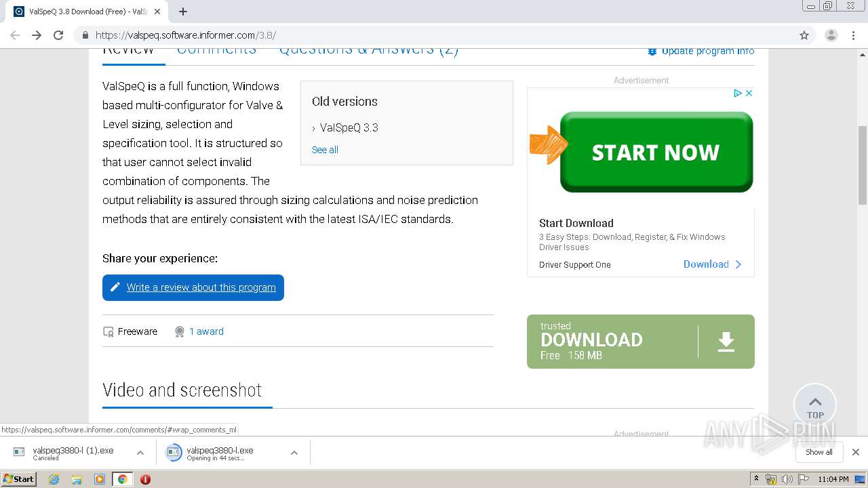Expand options for valspeq3880-l.exe download
This screenshot has width=868, height=488.
pos(294,453)
